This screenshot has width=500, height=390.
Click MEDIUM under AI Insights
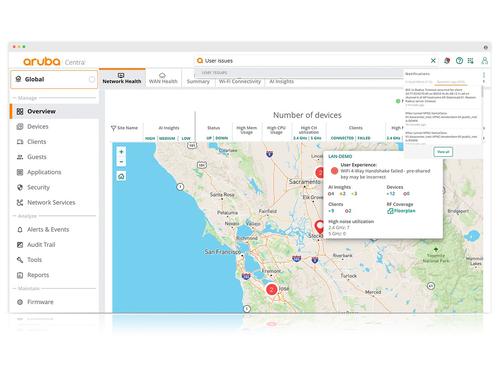(167, 138)
